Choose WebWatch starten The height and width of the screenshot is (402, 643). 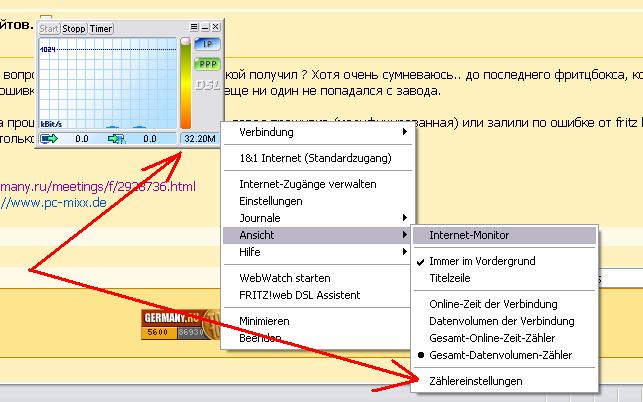coord(317,278)
